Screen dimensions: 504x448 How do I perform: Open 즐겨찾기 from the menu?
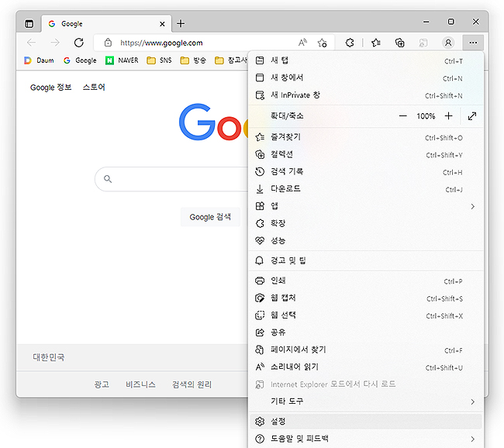[x=366, y=137]
